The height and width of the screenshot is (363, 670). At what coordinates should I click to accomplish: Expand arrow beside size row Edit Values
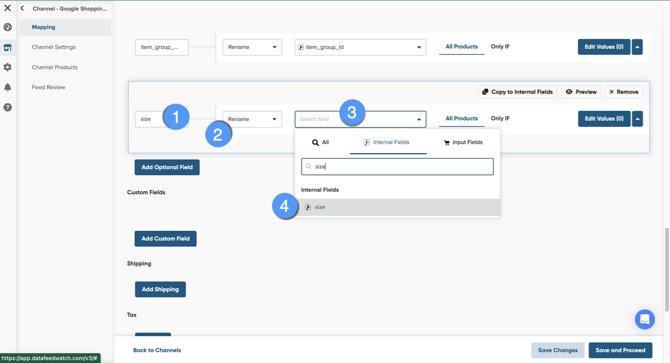pos(637,119)
